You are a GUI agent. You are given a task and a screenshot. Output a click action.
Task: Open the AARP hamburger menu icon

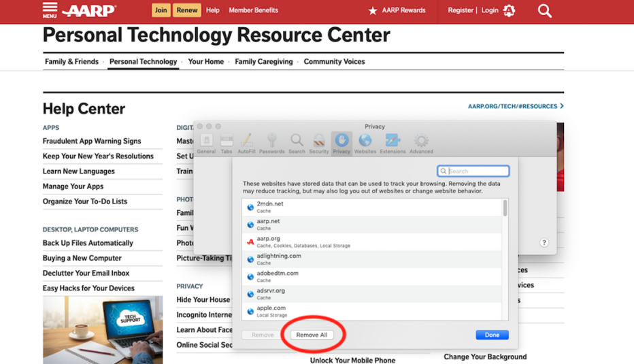pos(50,10)
